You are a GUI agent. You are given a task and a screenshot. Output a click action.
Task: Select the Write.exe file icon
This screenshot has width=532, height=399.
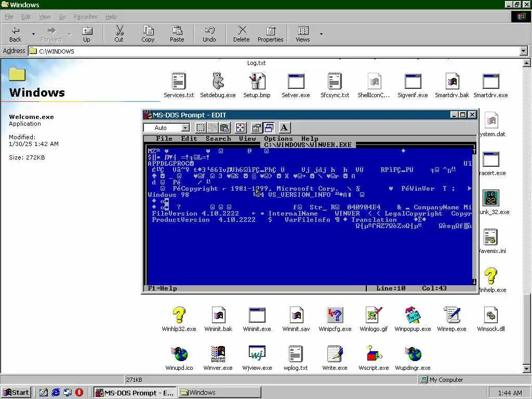click(335, 354)
